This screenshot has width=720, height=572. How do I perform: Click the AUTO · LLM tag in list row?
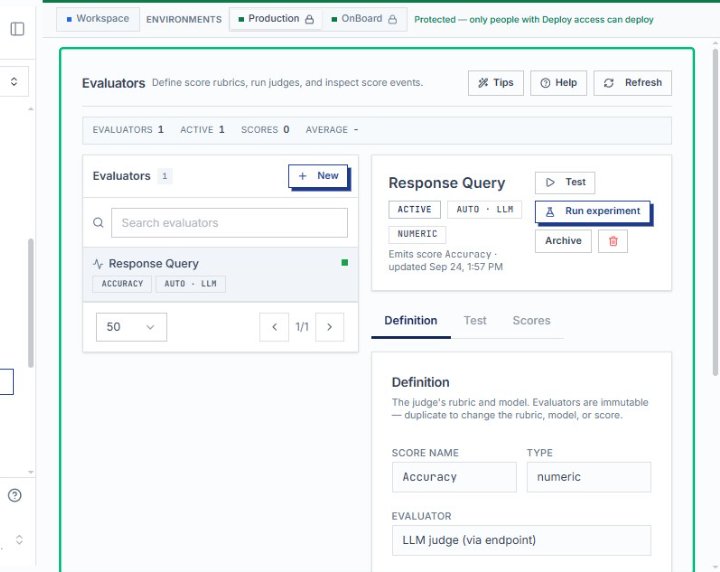191,284
